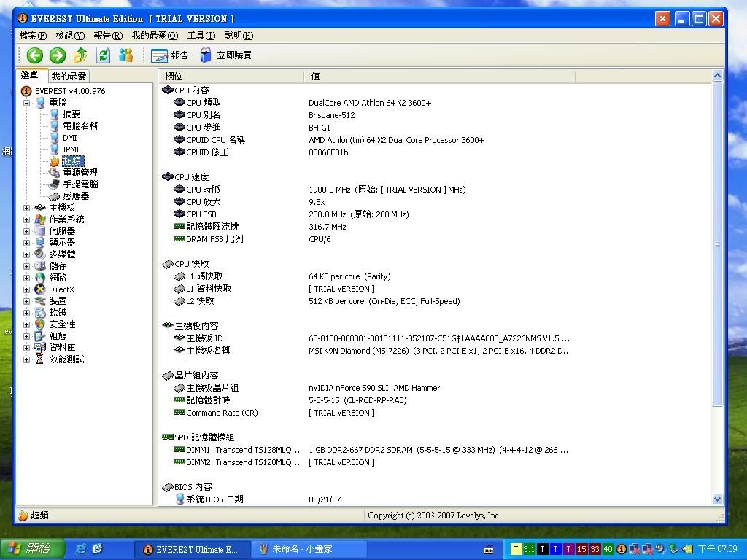Click the EVEREST Ultimate taskbar button
747x560 pixels.
click(193, 549)
